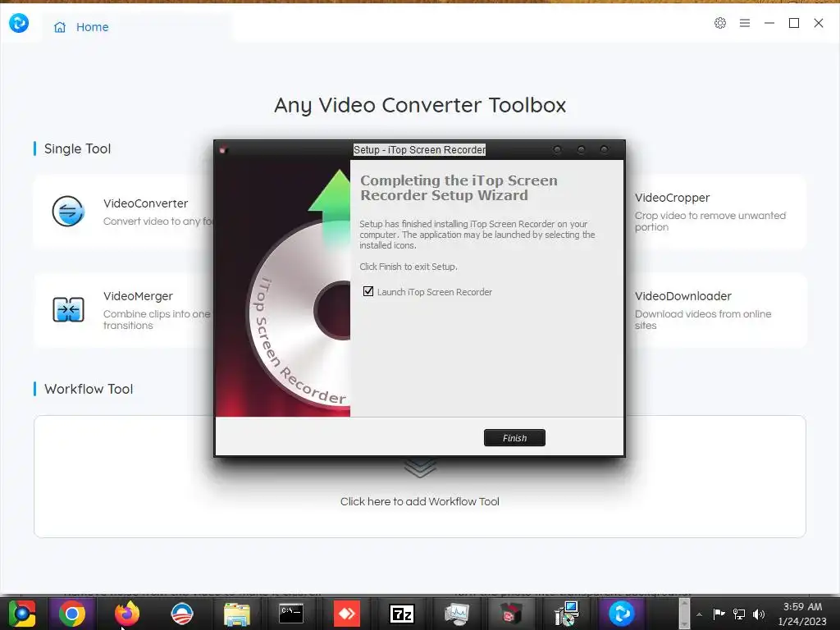Screen dimensions: 840x630
Task: Open Google Chrome from the taskbar
Action: (x=72, y=614)
